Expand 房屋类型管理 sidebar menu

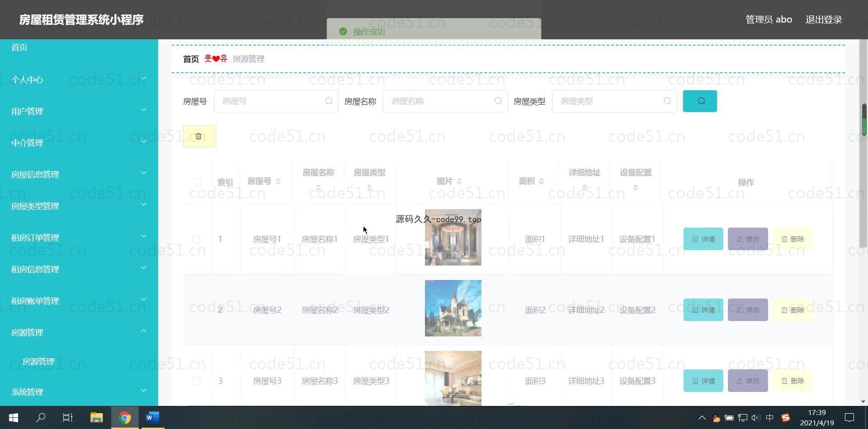point(79,206)
